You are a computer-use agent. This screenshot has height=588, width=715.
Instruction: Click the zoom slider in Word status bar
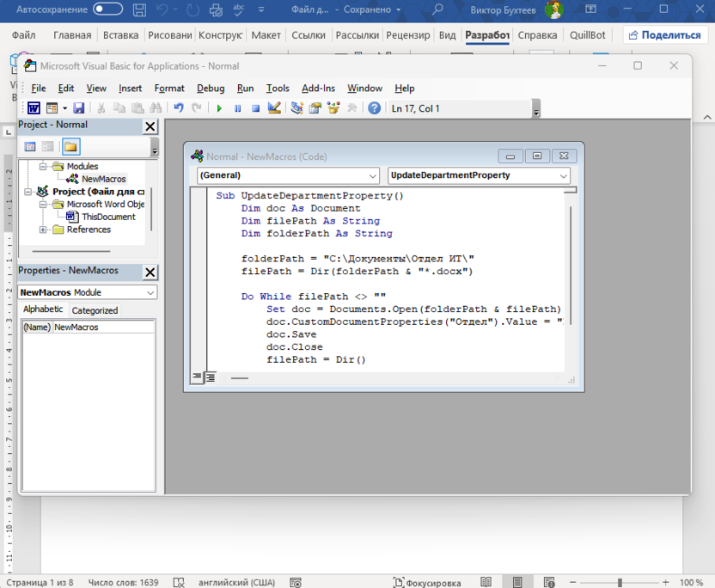(x=620, y=582)
